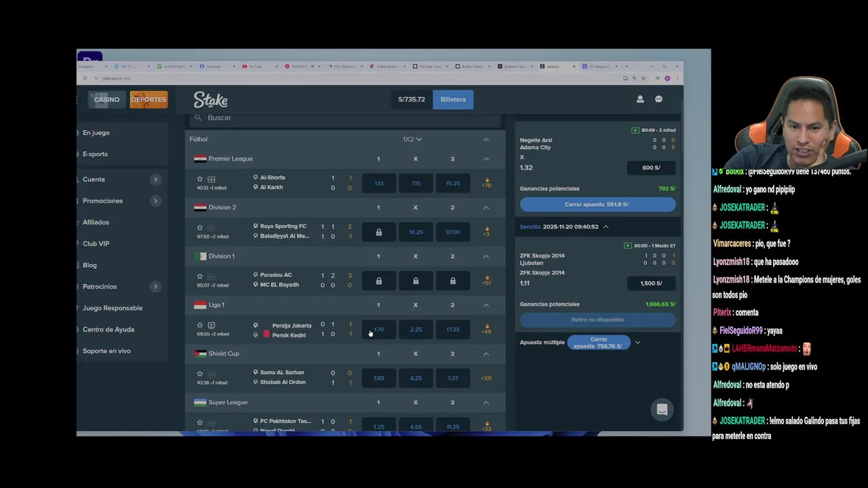Click locked home odds for Paradou AC match
Screen dimensions: 868x488
point(378,281)
